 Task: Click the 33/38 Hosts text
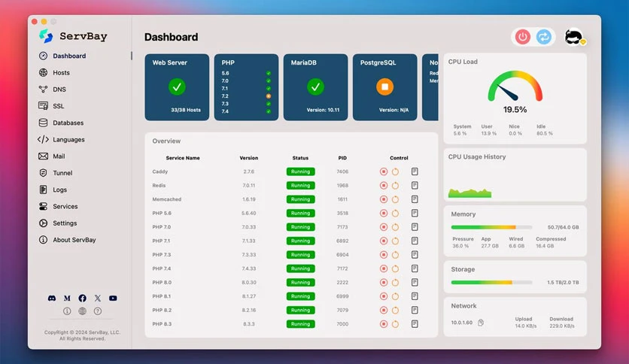click(x=186, y=110)
